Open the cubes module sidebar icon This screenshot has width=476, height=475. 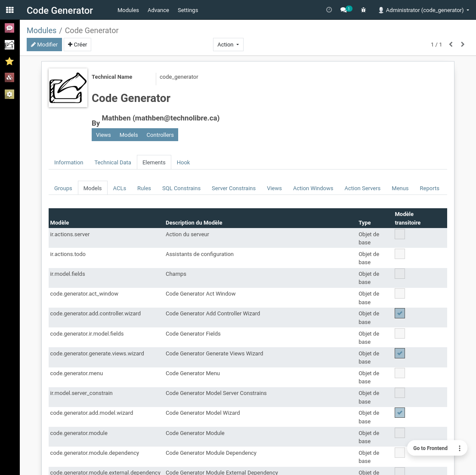[x=9, y=77]
